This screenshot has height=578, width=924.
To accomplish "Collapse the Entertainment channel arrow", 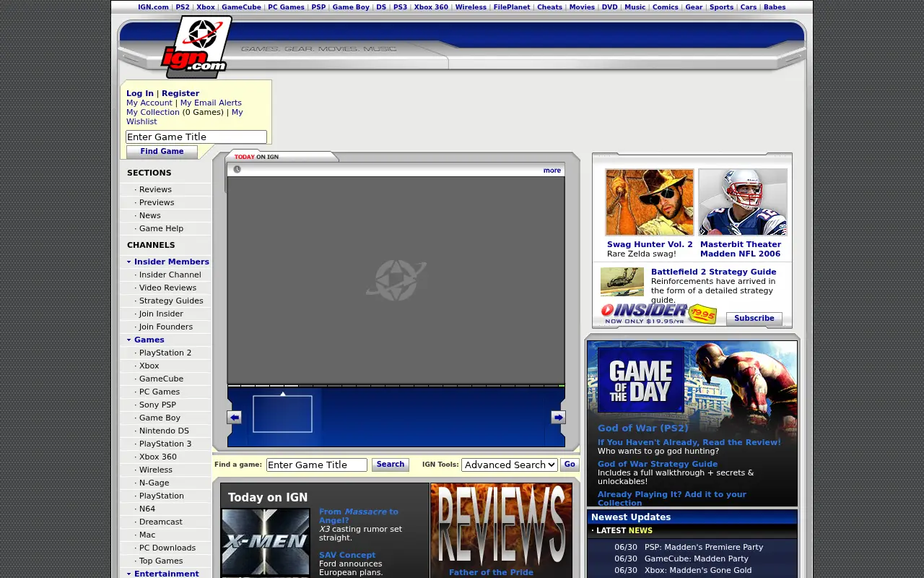I will tap(129, 574).
